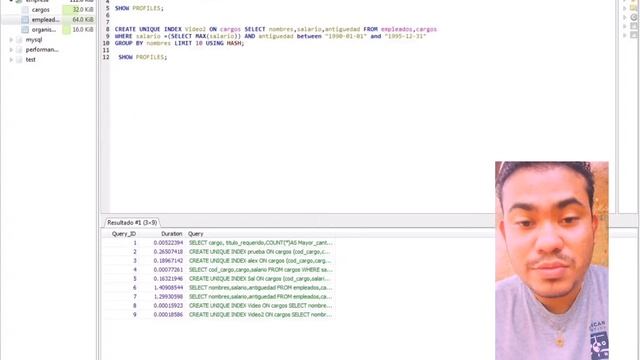Screen dimensions: 640x360
Task: Select duration cell 0.18967142
Action: (x=168, y=261)
